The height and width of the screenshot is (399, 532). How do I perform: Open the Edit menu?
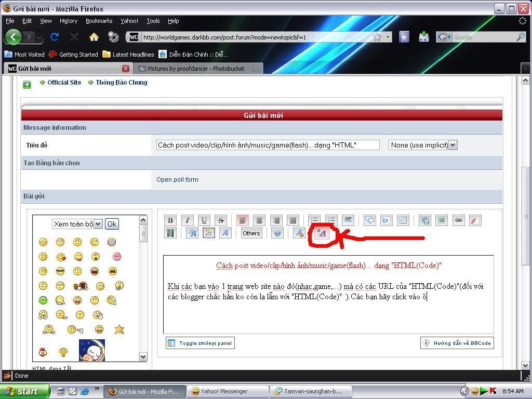pos(27,21)
